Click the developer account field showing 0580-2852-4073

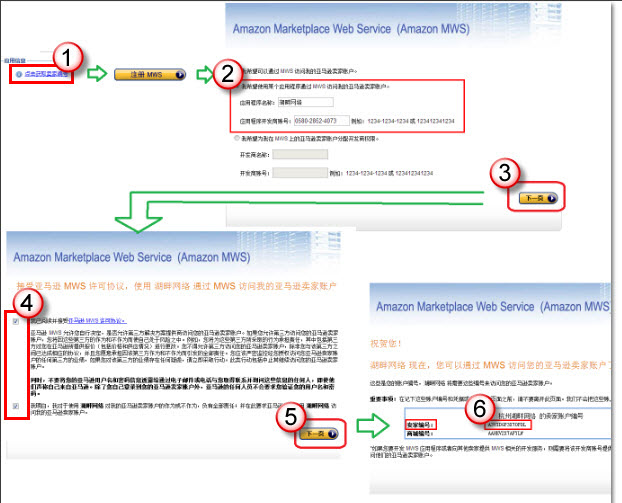pyautogui.click(x=322, y=121)
